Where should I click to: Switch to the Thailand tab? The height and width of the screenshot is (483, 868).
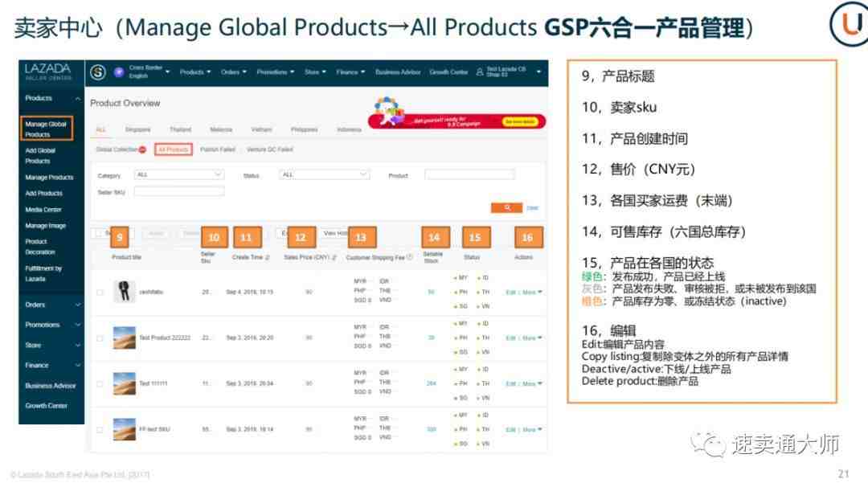click(x=181, y=129)
